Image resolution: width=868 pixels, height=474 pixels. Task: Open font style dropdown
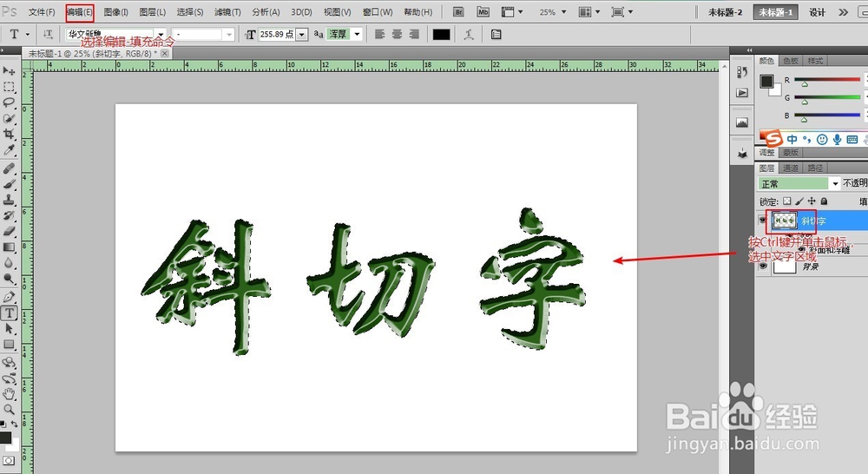[x=229, y=35]
